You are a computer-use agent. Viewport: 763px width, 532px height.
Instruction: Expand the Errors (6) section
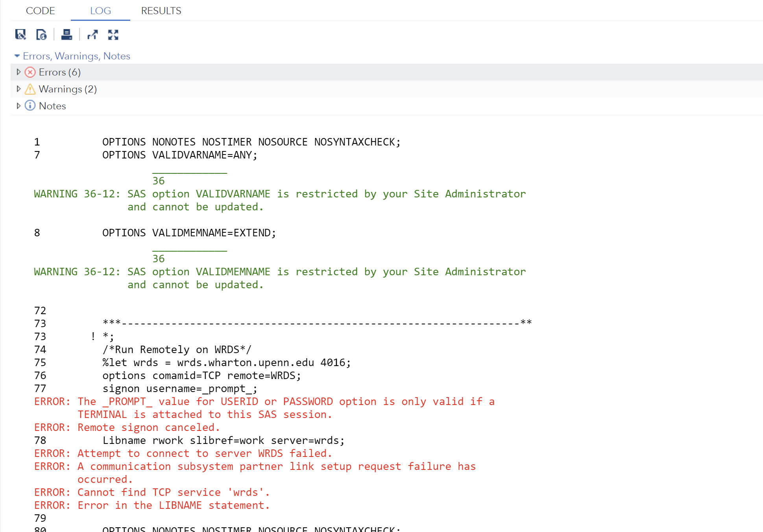point(18,72)
